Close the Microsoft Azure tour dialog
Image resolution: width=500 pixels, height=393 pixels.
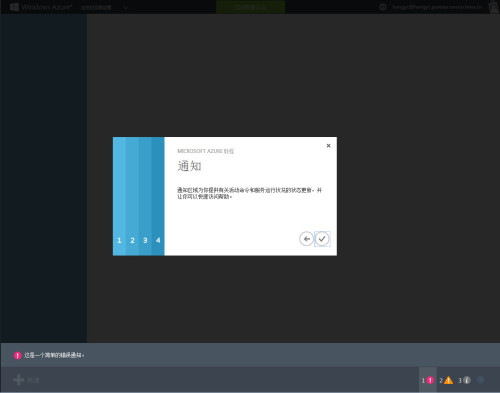point(328,146)
